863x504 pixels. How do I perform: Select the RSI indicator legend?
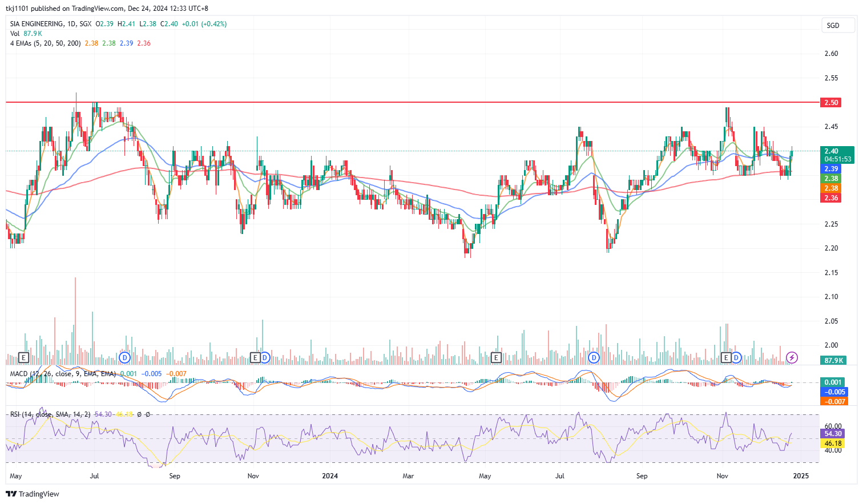coord(50,414)
